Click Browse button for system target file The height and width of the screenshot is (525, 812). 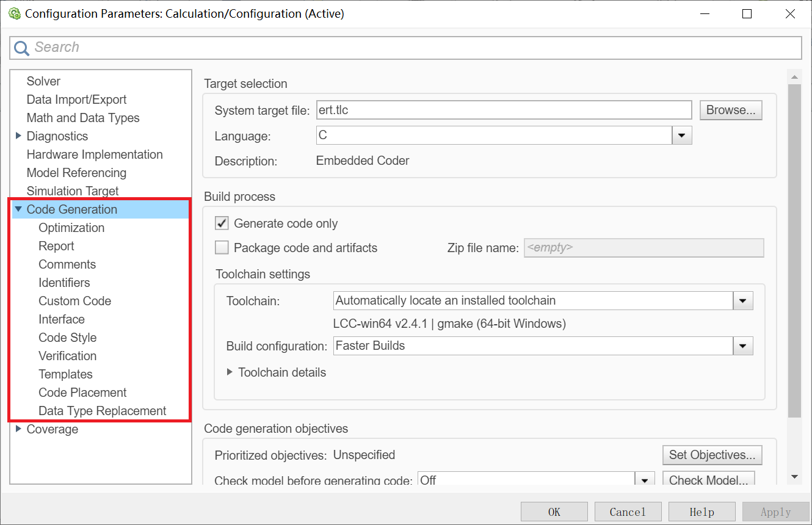[x=731, y=110]
